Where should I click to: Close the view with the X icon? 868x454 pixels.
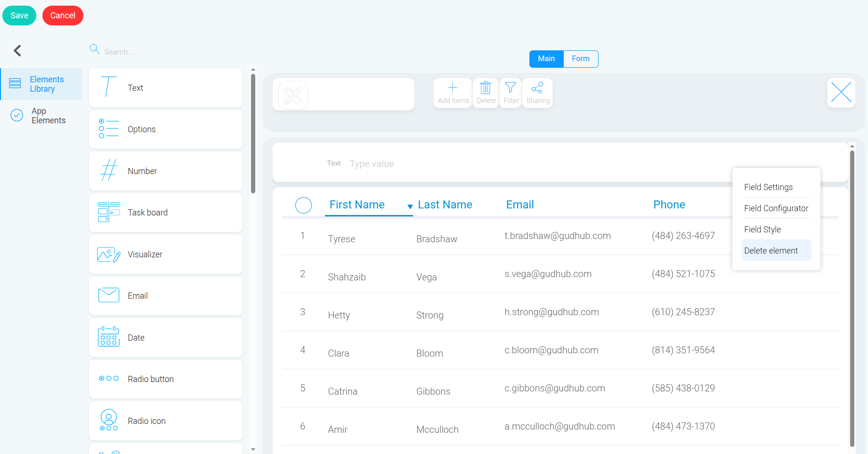coord(841,92)
